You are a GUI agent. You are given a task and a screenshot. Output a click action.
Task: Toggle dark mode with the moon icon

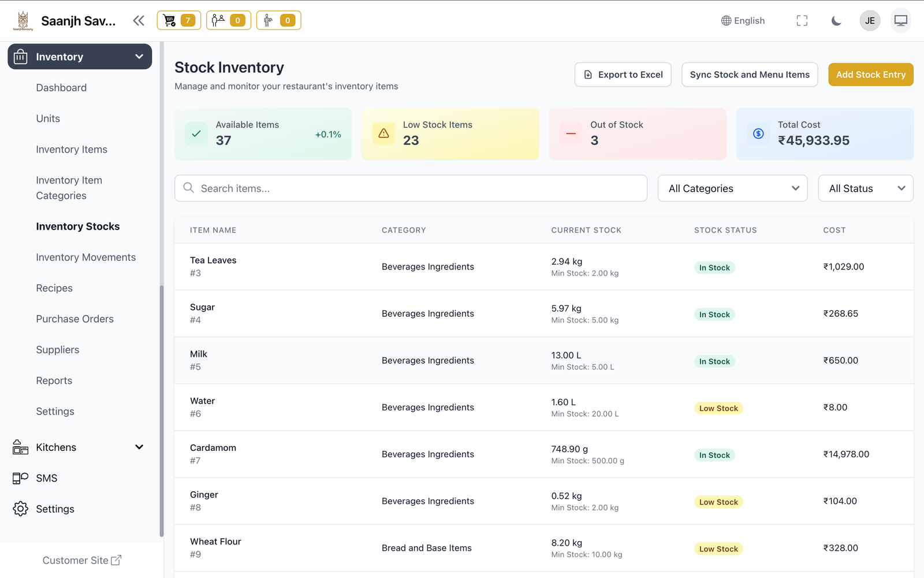[836, 21]
